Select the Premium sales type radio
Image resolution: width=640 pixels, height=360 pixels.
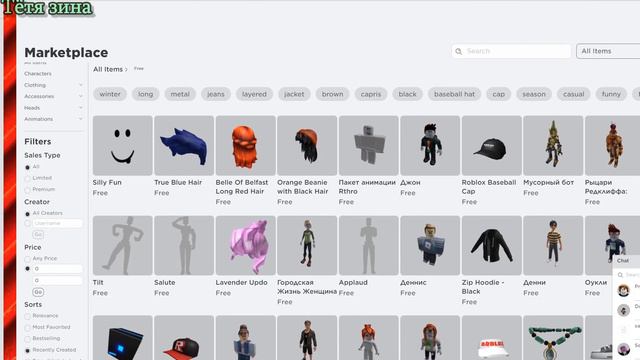[27, 190]
